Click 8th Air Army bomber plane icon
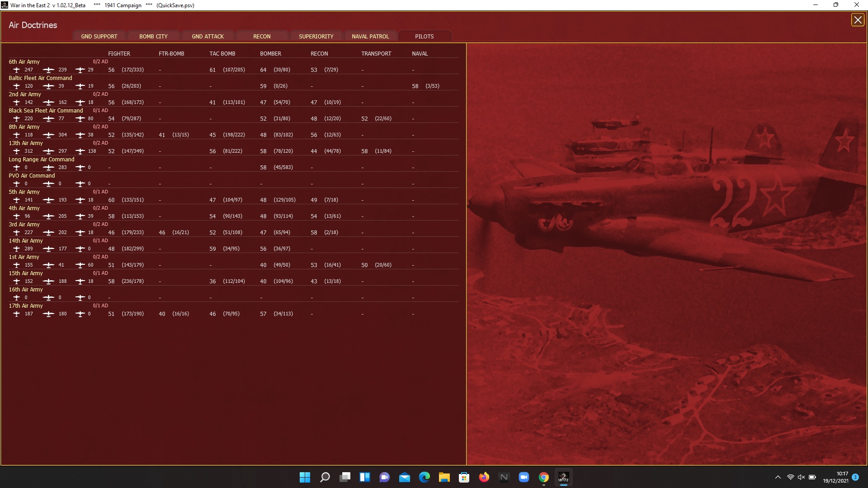Screen dimensions: 868x488 coord(48,135)
